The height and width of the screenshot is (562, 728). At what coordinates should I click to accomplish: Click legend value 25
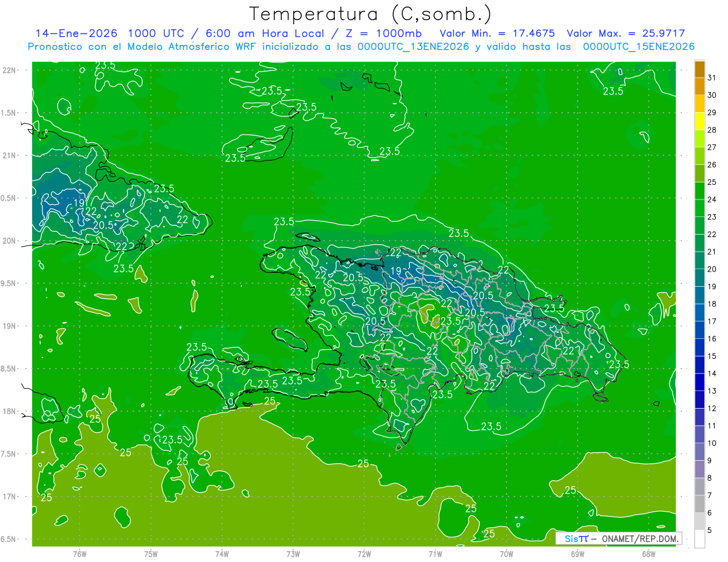pyautogui.click(x=712, y=182)
